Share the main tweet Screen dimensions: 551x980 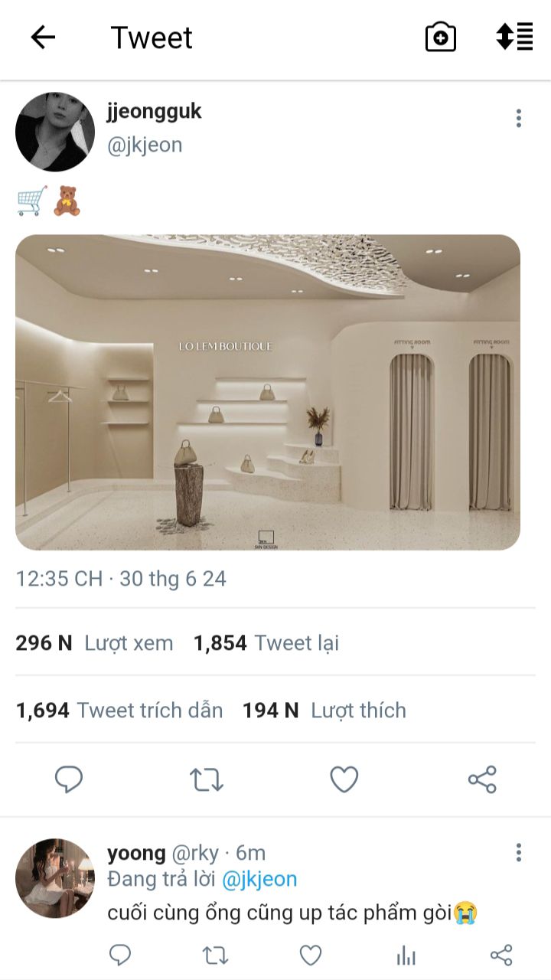point(482,779)
